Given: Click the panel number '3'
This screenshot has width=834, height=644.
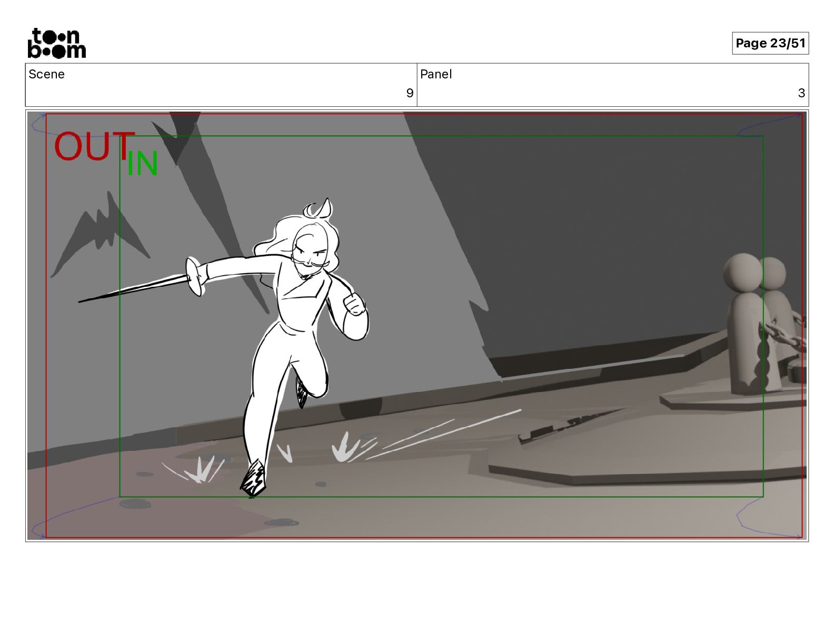Looking at the screenshot, I should coord(801,93).
